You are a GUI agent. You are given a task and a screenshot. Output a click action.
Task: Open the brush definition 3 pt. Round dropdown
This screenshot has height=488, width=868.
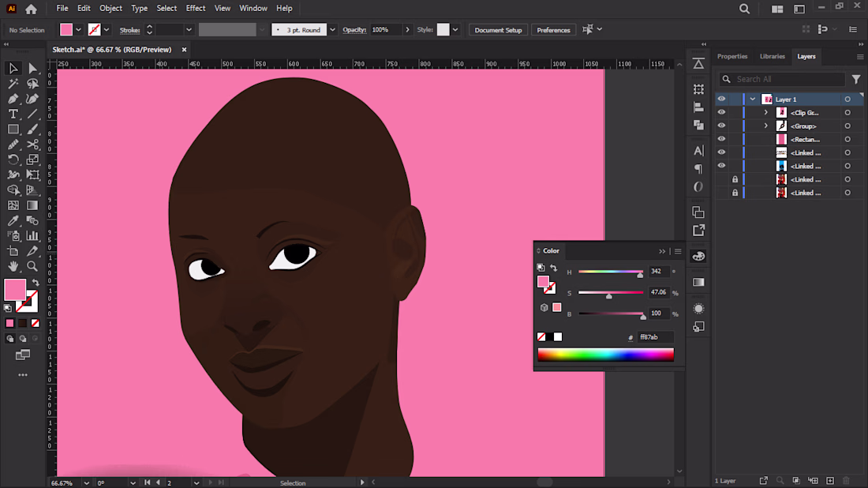tap(332, 30)
